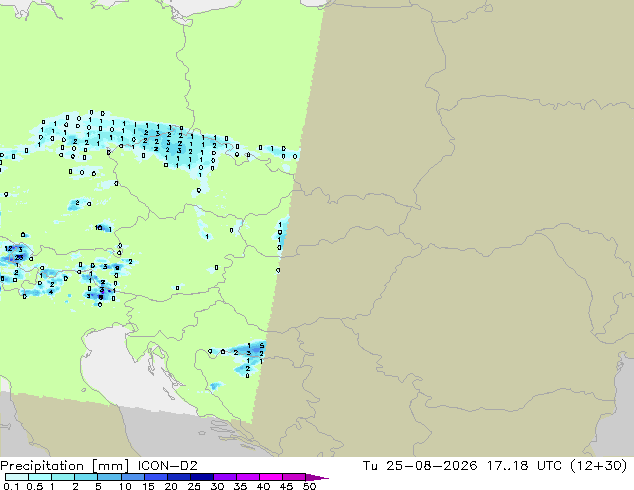Click the 15–20 mm legend color box
The width and height of the screenshot is (634, 490).
click(156, 477)
